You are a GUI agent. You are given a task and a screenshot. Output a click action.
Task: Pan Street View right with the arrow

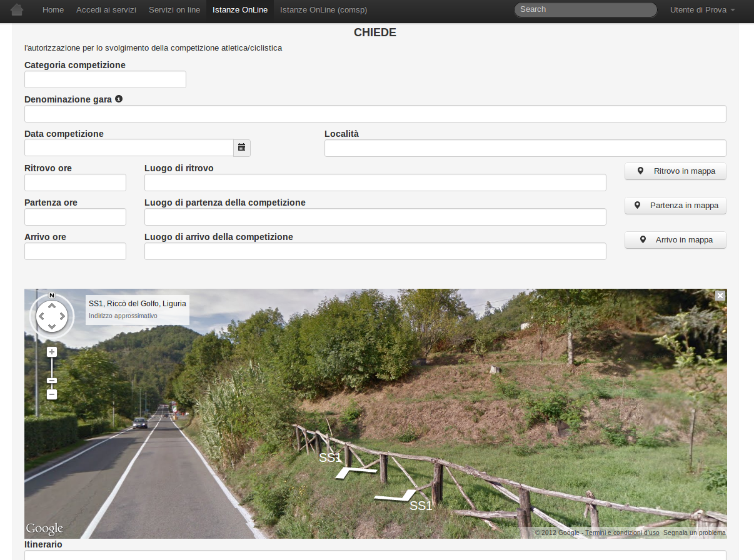[63, 316]
